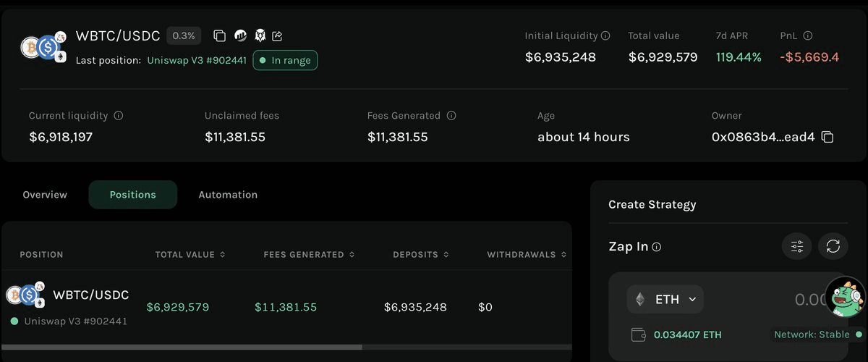Click the PnL info icon
This screenshot has width=868, height=362.
tap(808, 35)
